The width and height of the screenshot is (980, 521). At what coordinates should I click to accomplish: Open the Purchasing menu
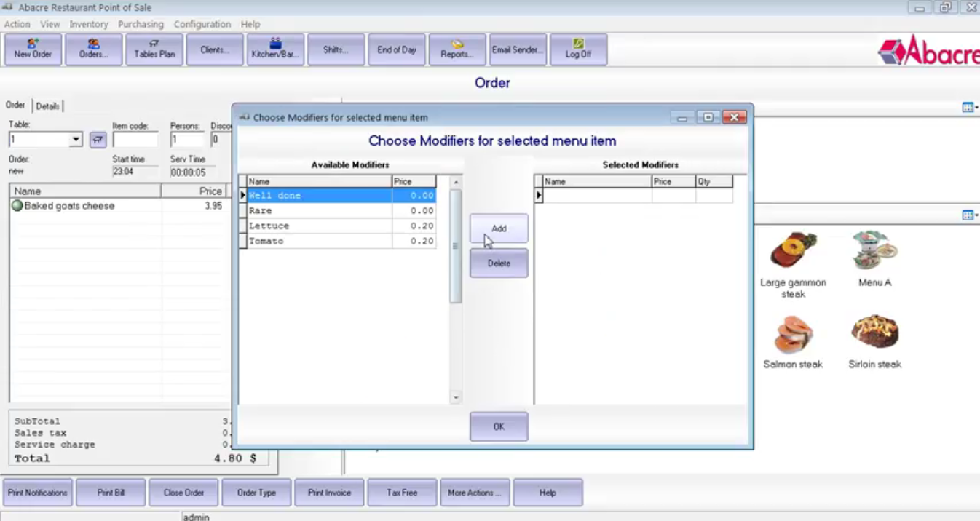pos(141,24)
